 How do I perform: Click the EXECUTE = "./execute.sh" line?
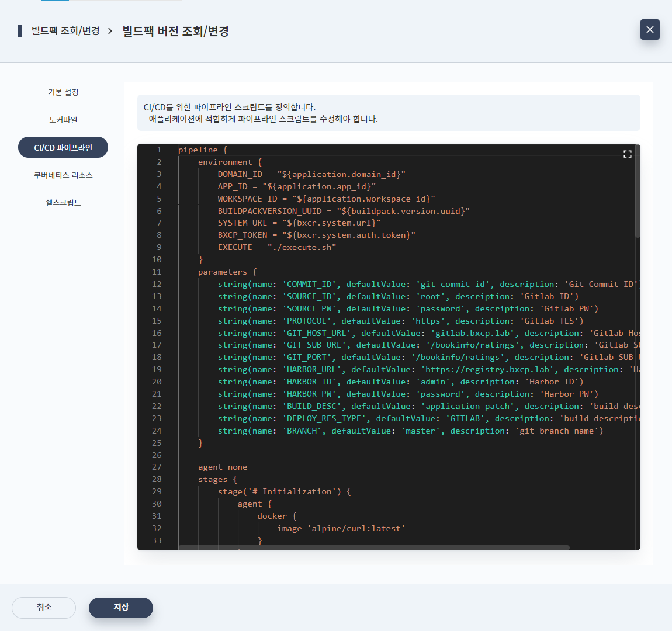point(277,248)
